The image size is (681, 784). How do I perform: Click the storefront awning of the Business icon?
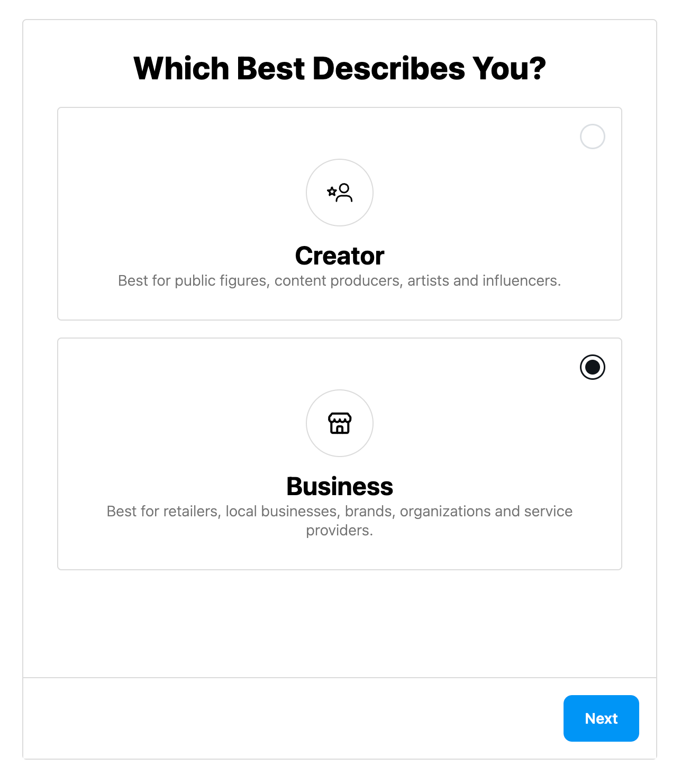[340, 418]
